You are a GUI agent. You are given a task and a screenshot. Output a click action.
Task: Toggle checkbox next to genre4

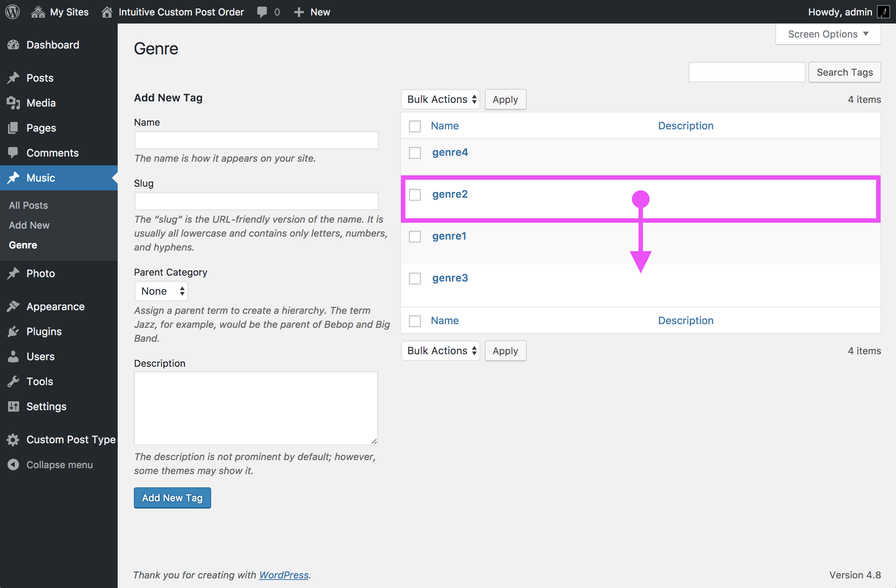(415, 151)
